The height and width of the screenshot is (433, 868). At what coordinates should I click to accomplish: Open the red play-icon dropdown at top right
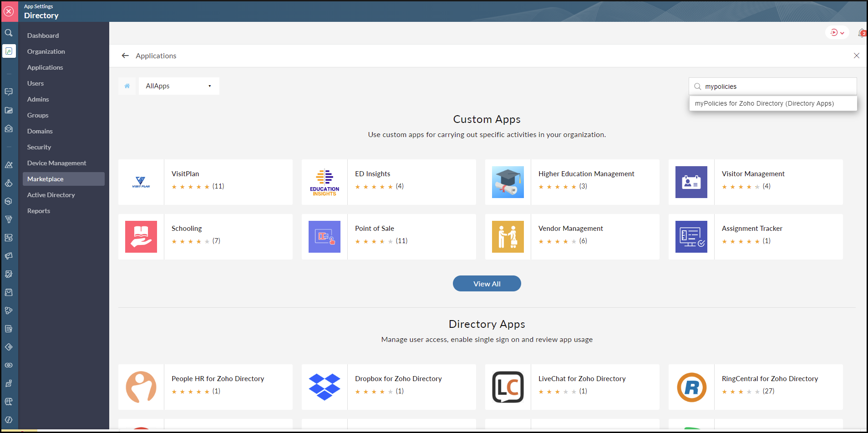(x=837, y=32)
